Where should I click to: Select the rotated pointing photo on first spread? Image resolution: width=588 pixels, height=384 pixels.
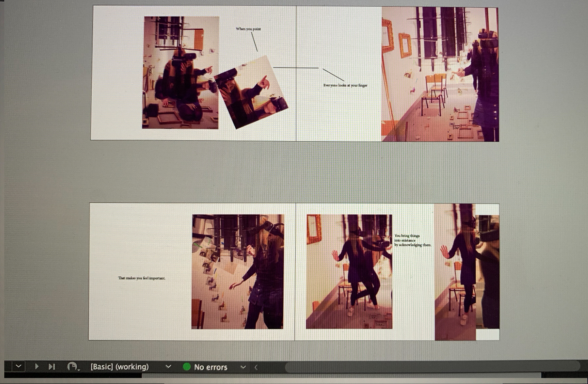251,92
